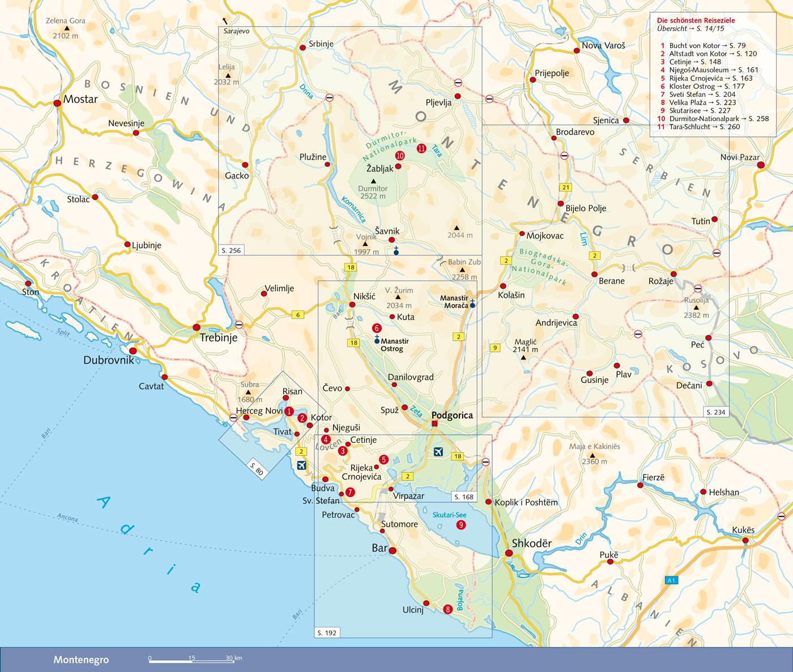Click marker 10 in Durmitor-Nationalpark
The image size is (793, 672).
point(400,155)
